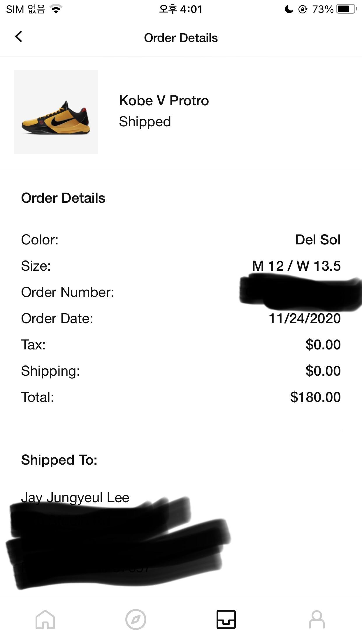Open the Inbox tray icon

point(226,619)
